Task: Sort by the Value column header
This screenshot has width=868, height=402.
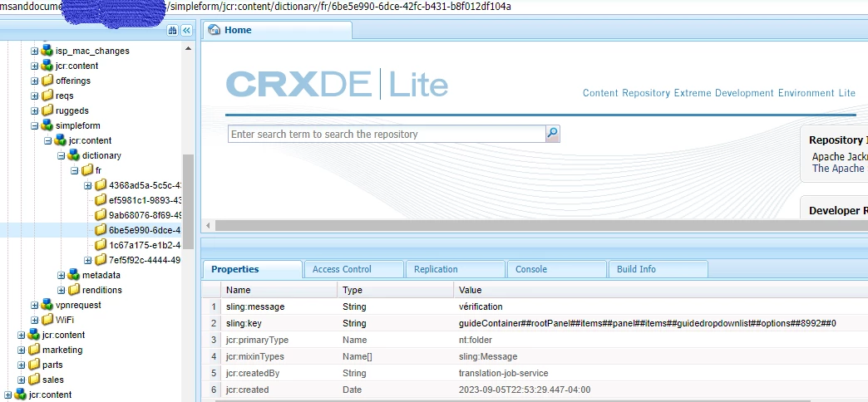Action: pyautogui.click(x=661, y=290)
